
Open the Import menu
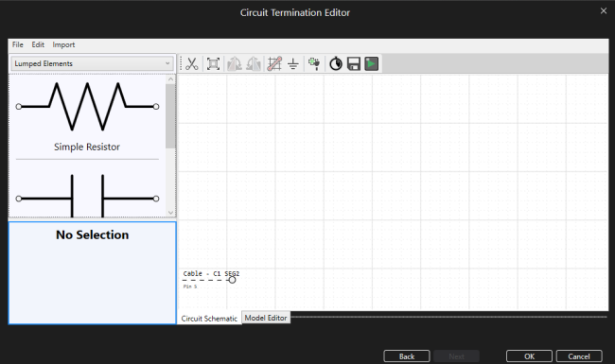coord(63,44)
